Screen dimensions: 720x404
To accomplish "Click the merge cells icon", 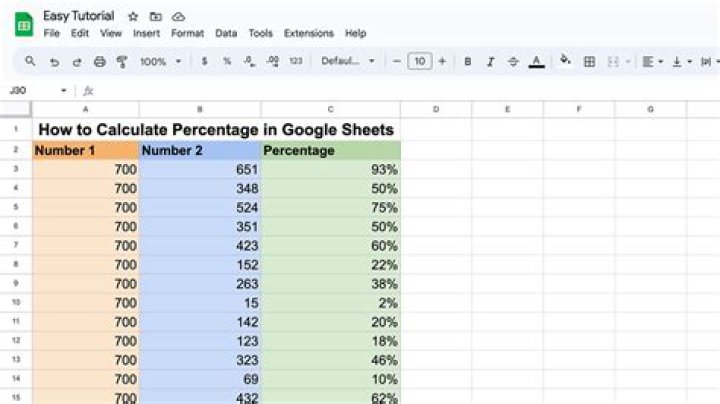I will (x=613, y=62).
